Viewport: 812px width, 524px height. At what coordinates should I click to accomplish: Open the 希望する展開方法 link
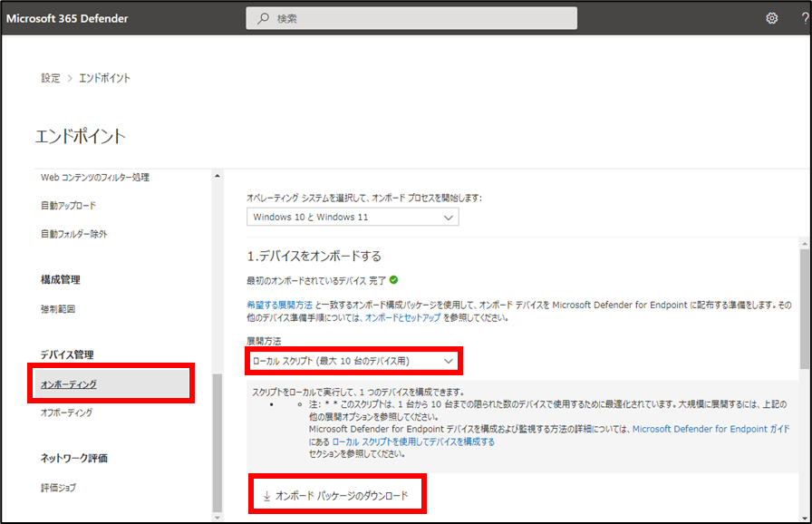click(x=280, y=305)
